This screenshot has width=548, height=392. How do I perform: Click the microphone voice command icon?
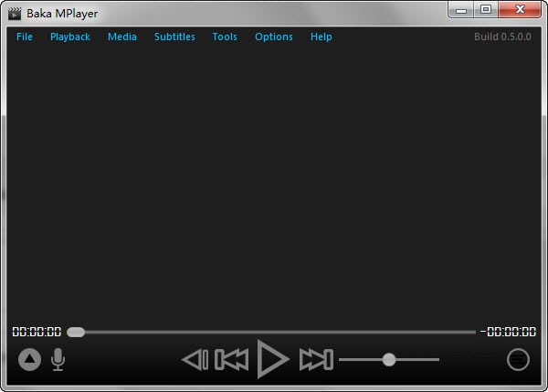tap(58, 359)
